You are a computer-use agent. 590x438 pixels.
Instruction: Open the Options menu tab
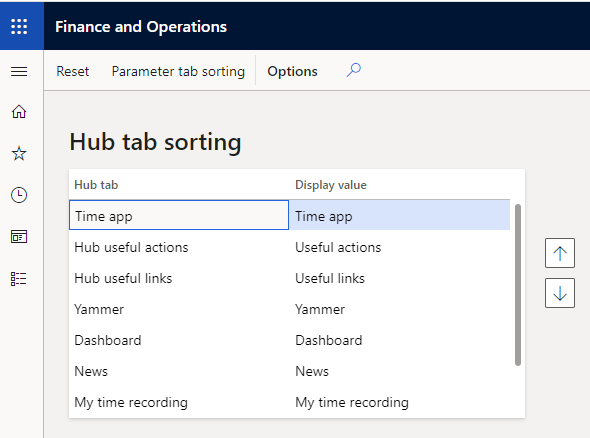point(292,71)
